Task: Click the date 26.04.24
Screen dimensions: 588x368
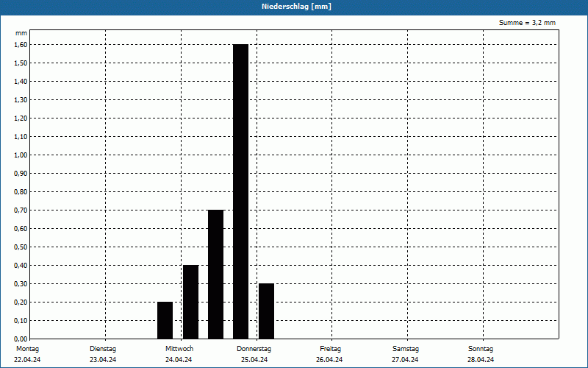Action: [x=329, y=360]
